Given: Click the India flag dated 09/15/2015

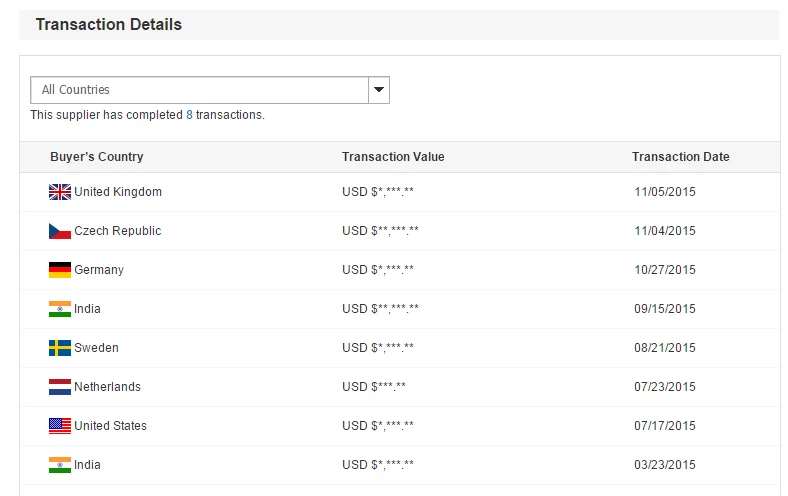Looking at the screenshot, I should pos(60,309).
